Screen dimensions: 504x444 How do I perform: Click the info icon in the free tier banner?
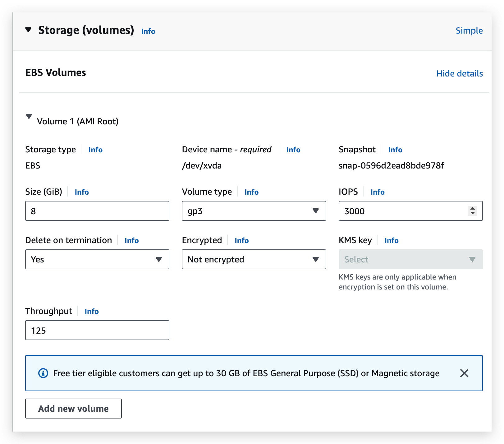tap(43, 373)
